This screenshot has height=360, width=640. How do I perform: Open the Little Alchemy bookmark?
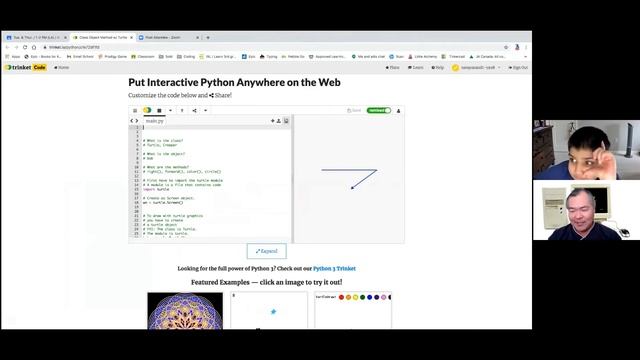(422, 57)
